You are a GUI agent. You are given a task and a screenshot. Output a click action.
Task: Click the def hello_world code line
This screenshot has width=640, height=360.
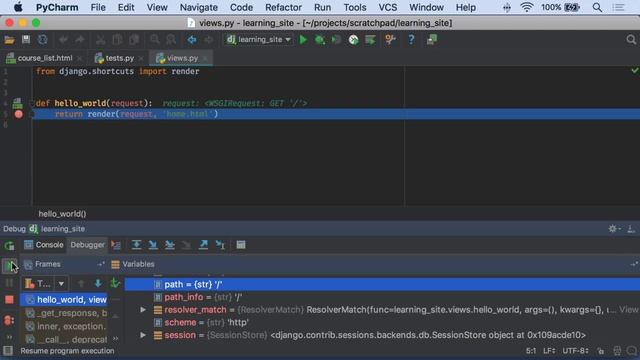tap(94, 103)
